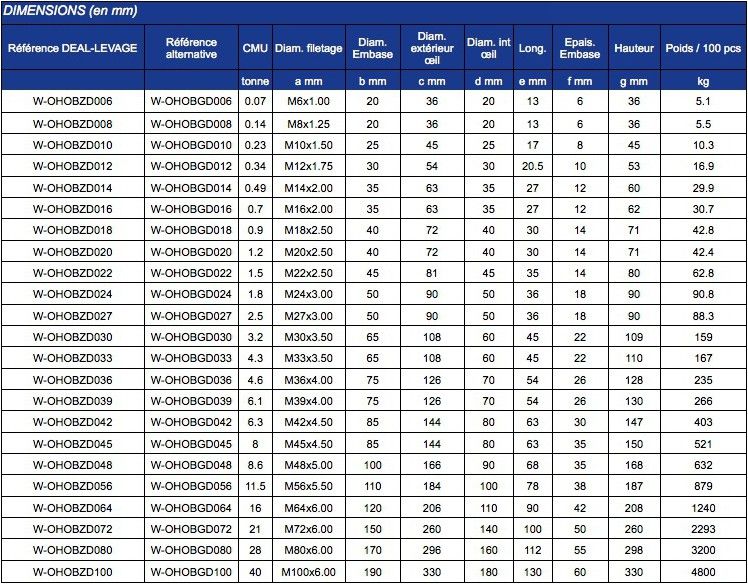748x584 pixels.
Task: Select the Poids / 100 pcs header
Action: [x=702, y=48]
